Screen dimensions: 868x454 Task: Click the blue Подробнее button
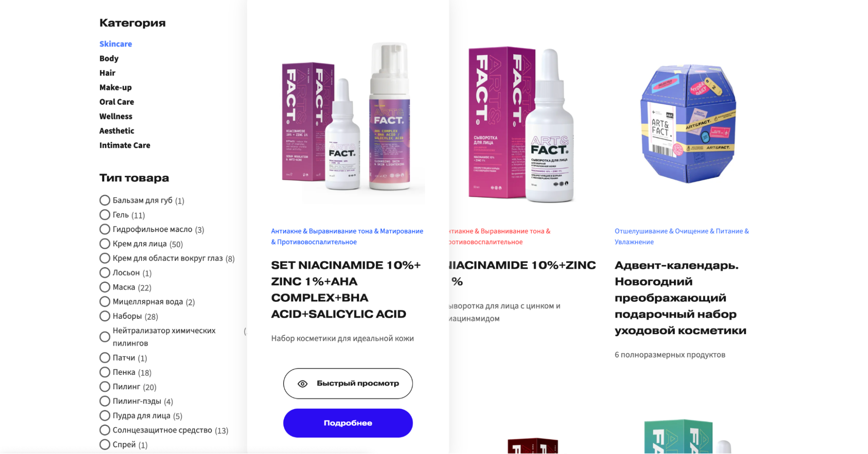point(348,423)
